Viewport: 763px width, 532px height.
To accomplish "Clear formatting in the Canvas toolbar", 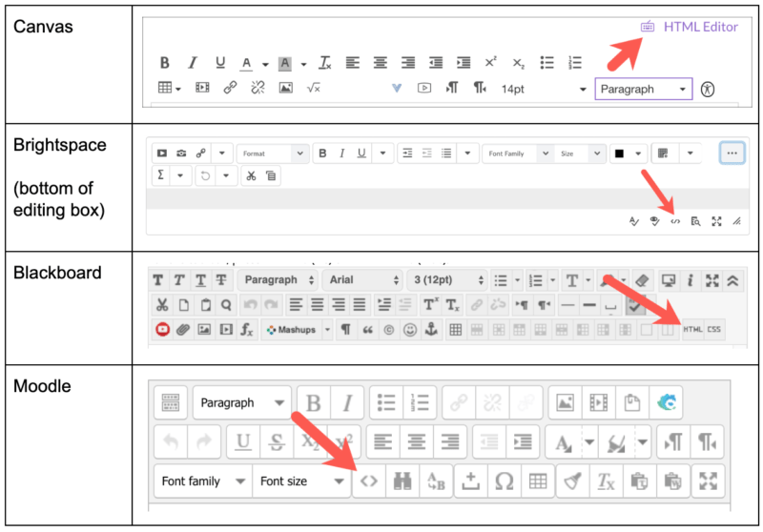I will (324, 63).
